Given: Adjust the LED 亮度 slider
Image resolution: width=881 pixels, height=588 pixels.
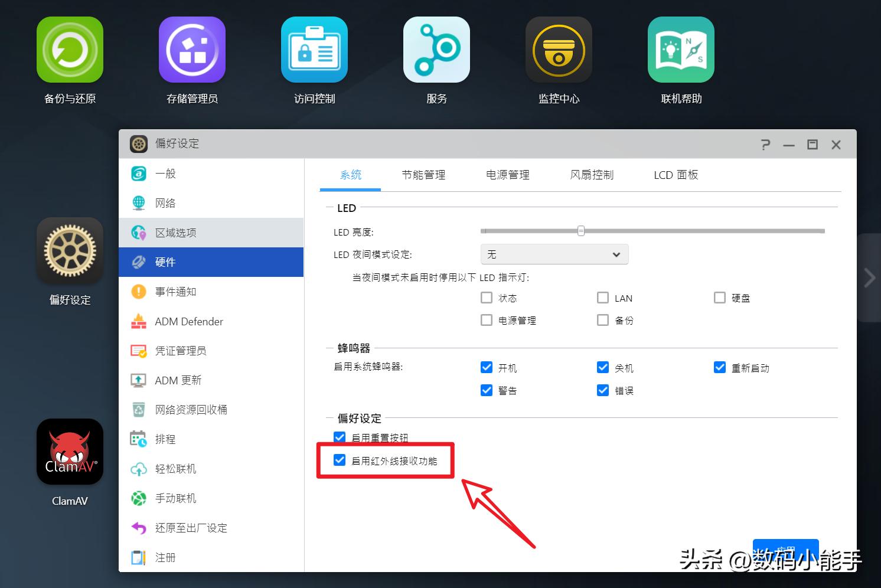Looking at the screenshot, I should tap(580, 231).
